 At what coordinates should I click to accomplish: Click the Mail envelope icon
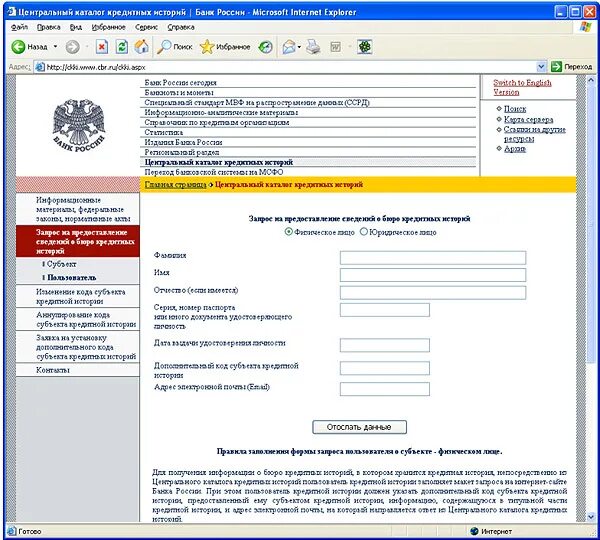(x=289, y=47)
